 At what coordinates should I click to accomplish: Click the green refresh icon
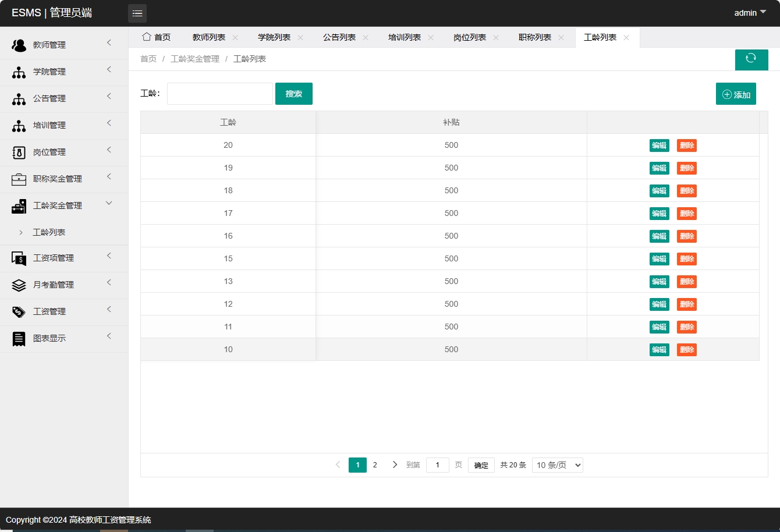tap(751, 59)
